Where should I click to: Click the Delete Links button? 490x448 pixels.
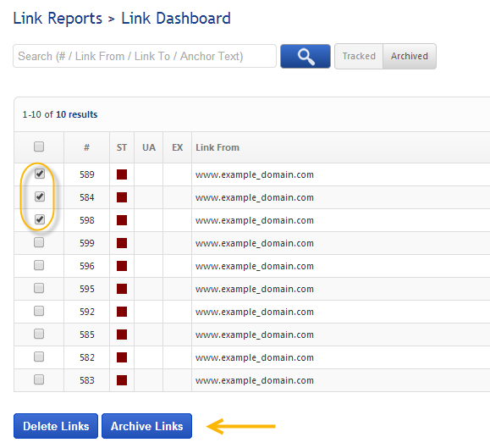tap(56, 426)
